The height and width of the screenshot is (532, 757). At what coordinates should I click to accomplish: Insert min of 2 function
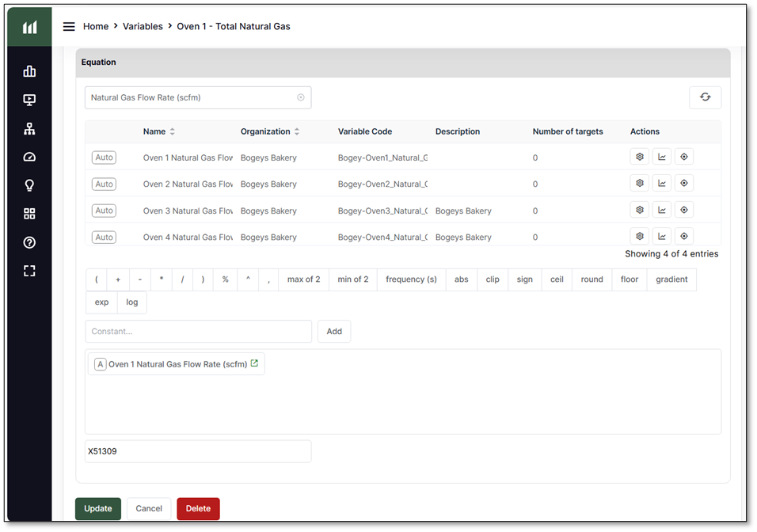(353, 279)
